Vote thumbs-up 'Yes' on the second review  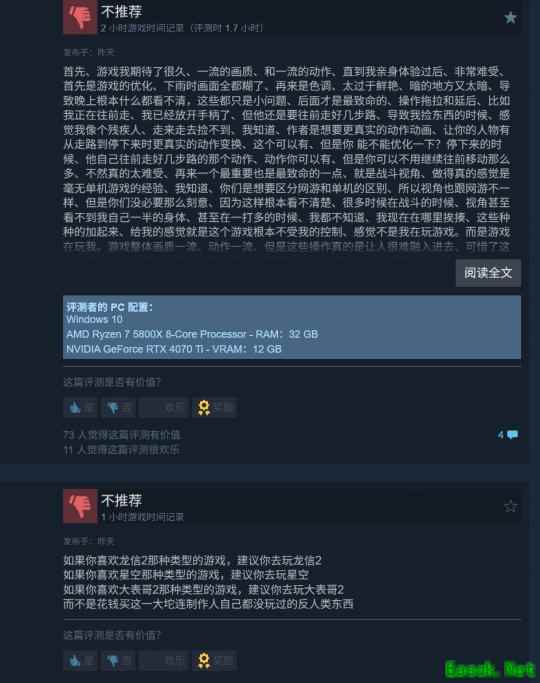(x=81, y=661)
